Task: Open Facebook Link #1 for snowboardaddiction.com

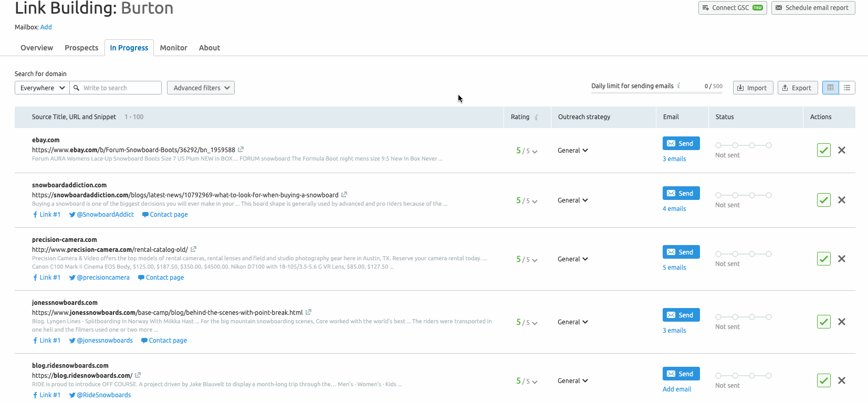Action: [x=46, y=215]
